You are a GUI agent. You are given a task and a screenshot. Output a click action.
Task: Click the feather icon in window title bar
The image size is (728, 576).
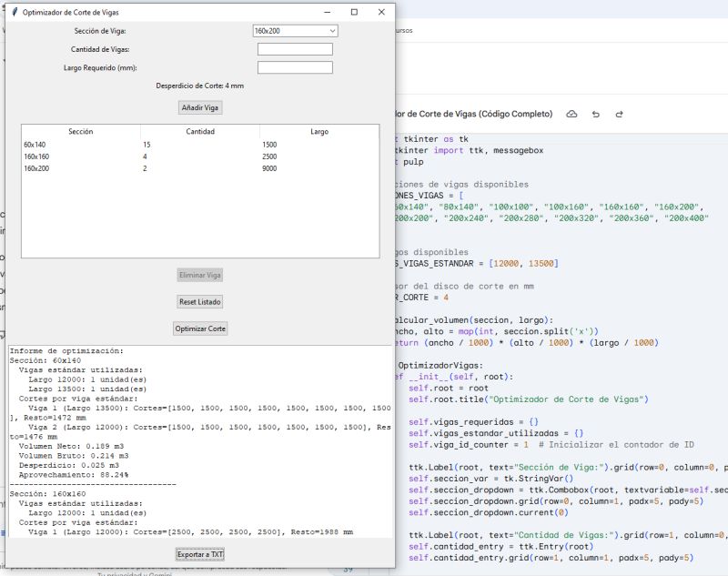15,12
